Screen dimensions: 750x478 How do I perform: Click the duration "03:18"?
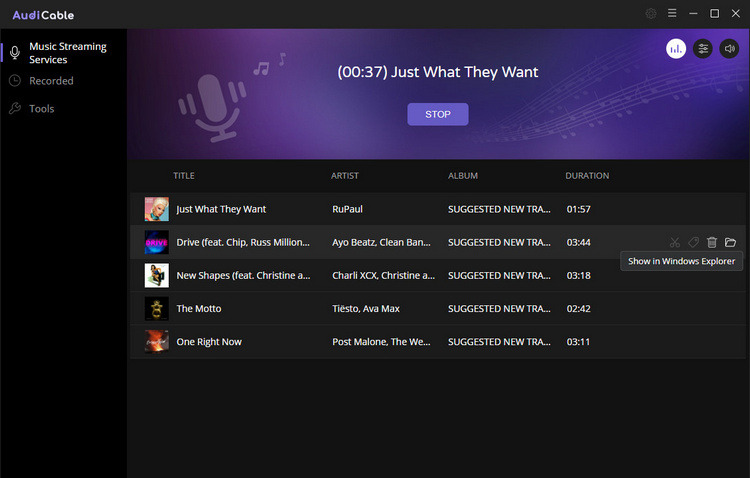578,276
